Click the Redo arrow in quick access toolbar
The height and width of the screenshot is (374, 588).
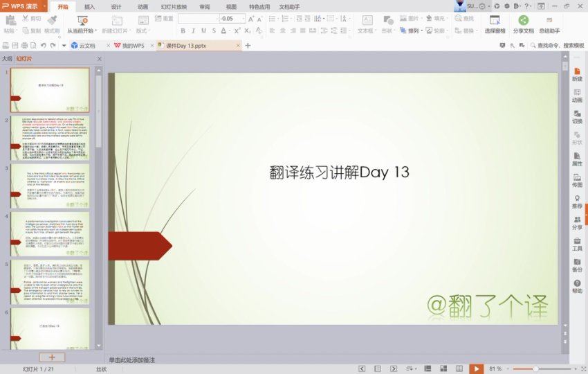point(53,46)
